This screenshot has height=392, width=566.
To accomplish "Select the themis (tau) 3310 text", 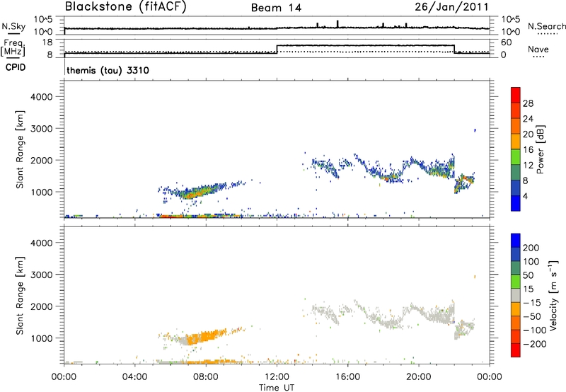I will pos(108,70).
